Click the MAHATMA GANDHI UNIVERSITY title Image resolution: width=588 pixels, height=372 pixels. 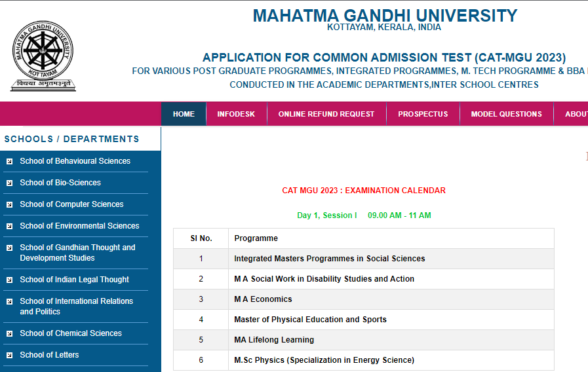click(x=385, y=16)
